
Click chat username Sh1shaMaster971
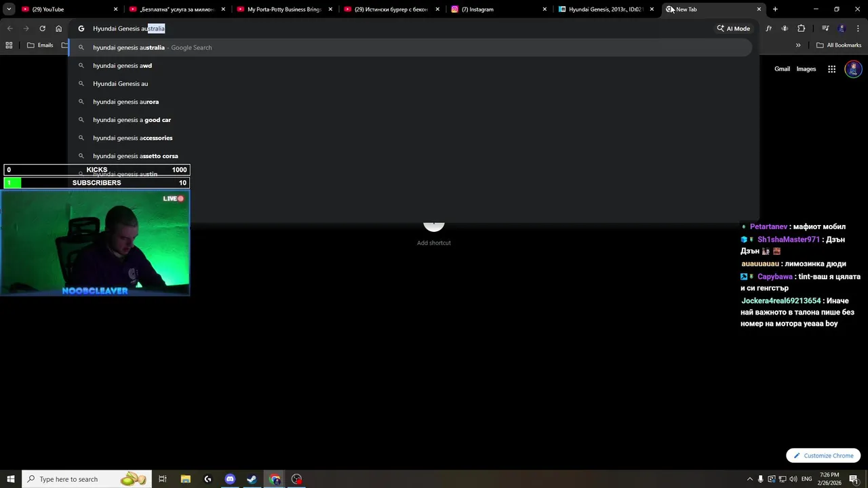pos(789,240)
